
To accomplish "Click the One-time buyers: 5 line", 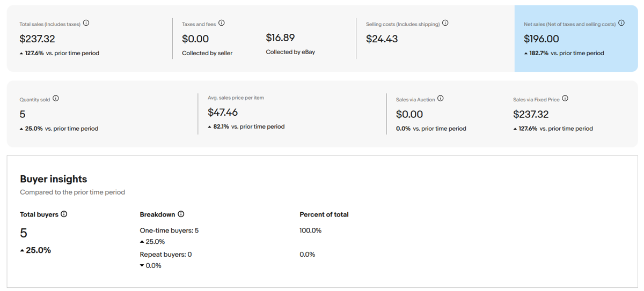I will pos(169,230).
